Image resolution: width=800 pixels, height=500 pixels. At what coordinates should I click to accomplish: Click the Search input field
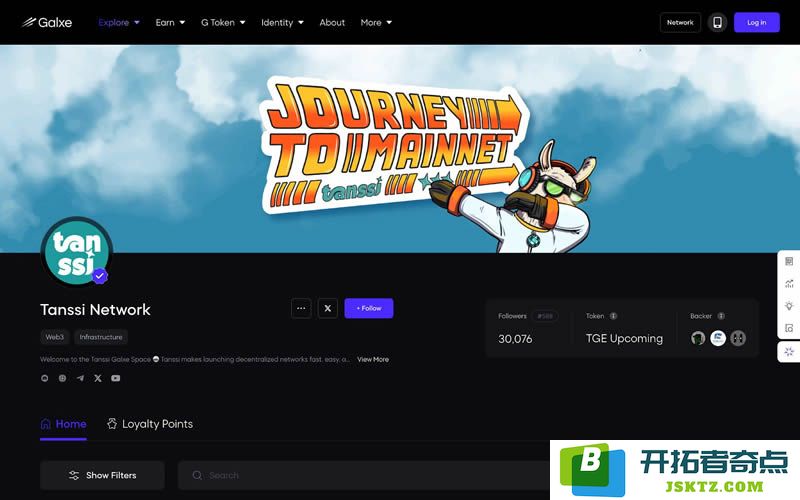point(363,475)
